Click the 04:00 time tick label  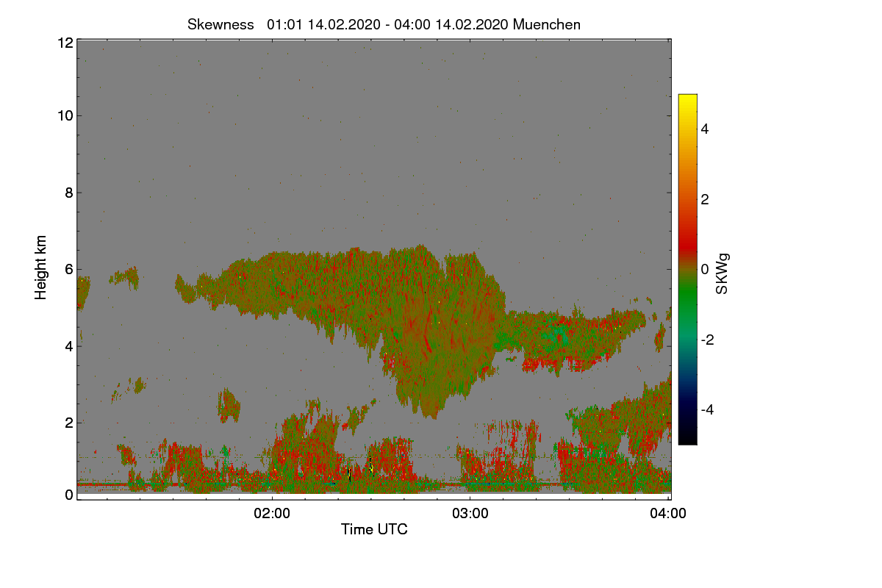(668, 514)
